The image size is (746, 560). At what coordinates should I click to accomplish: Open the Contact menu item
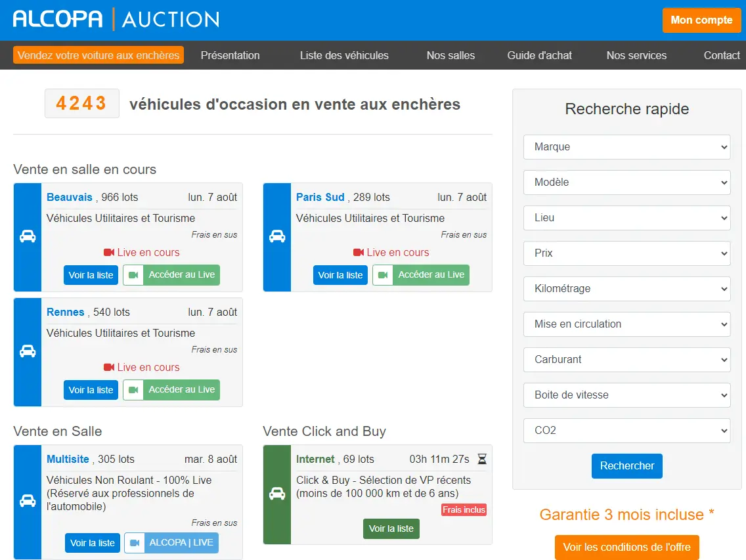(x=722, y=56)
